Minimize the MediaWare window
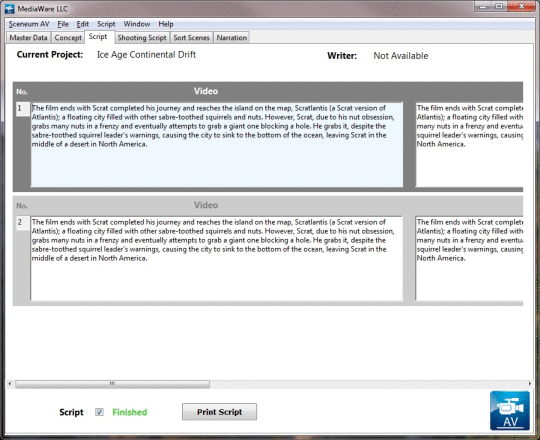Image resolution: width=540 pixels, height=440 pixels. (483, 6)
